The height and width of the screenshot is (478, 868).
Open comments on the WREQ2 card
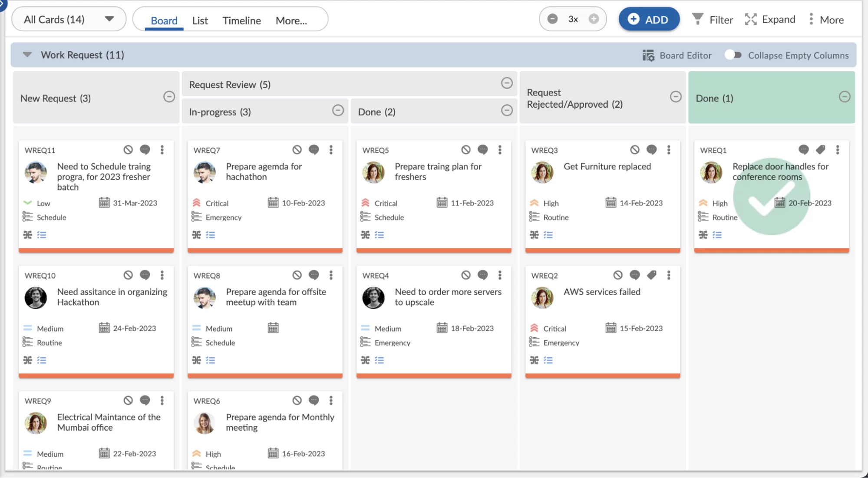[x=635, y=275]
